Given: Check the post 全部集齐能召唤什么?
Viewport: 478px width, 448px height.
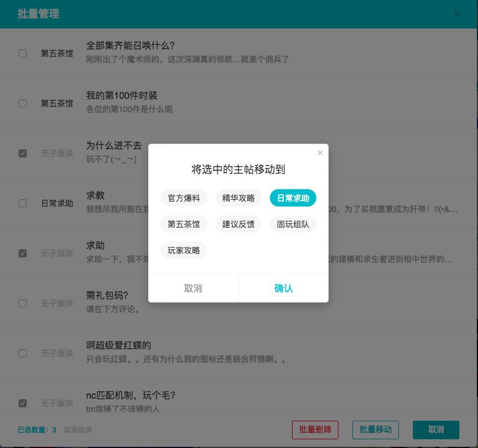Looking at the screenshot, I should point(23,53).
